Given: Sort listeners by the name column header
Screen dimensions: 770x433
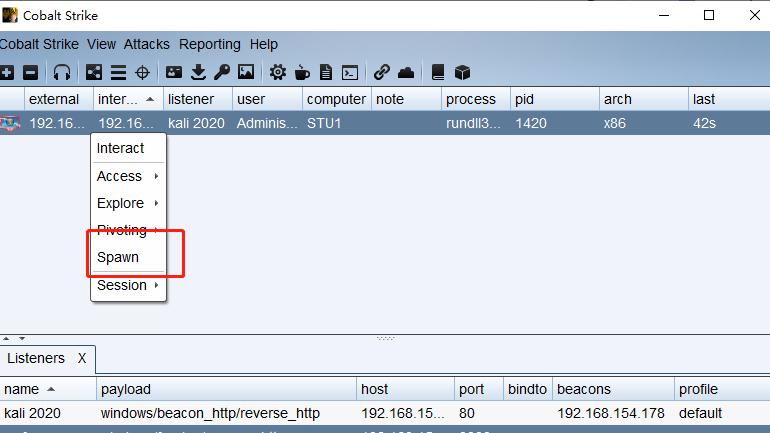Looking at the screenshot, I should tap(48, 389).
